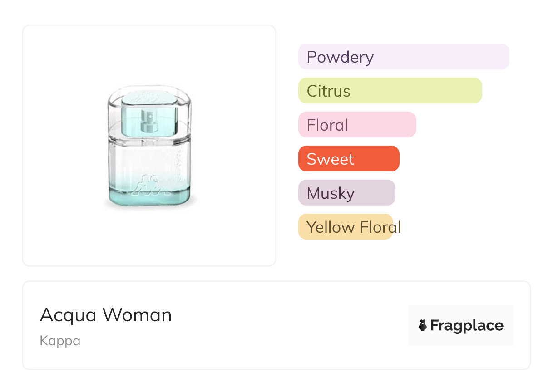Open the Kappa brand link
The width and height of the screenshot is (553, 392).
[60, 341]
